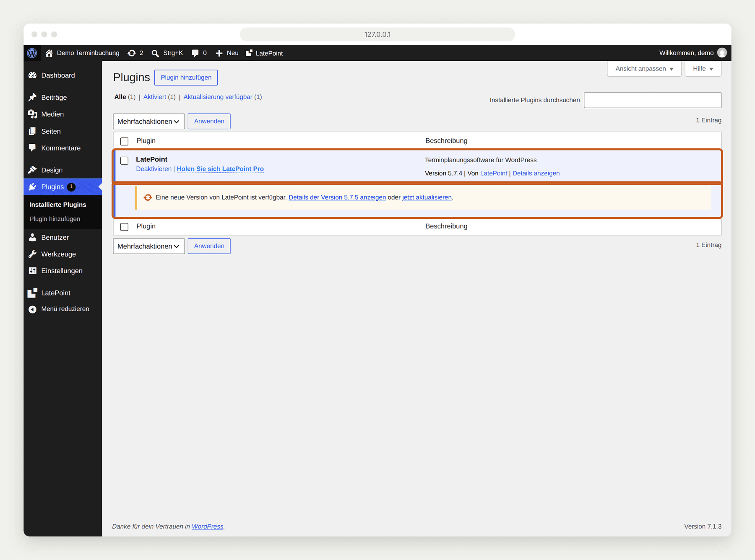The width and height of the screenshot is (755, 560).
Task: Click the wrench icon for Werkzeuge
Action: tap(33, 254)
